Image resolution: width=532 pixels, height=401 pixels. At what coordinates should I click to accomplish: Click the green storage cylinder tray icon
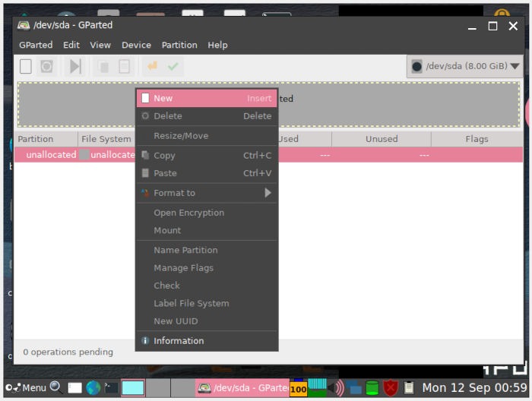pos(372,388)
